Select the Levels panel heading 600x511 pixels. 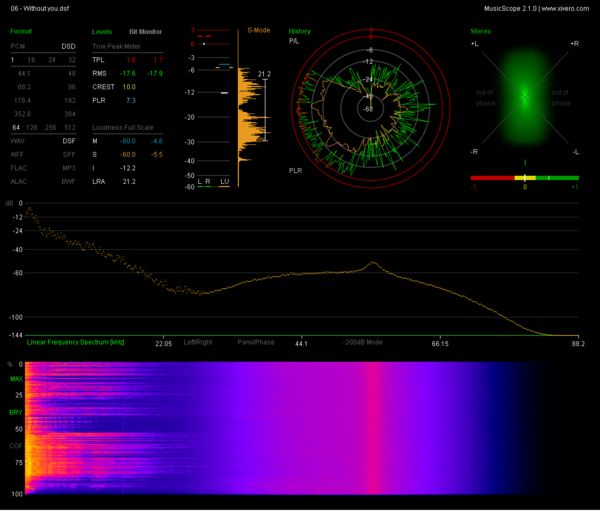(x=102, y=32)
